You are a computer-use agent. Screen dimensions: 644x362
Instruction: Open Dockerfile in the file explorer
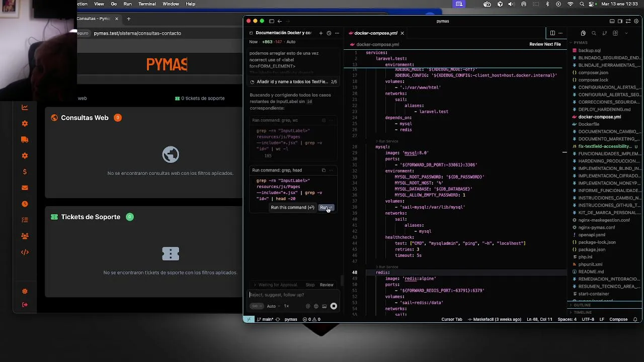tap(589, 124)
